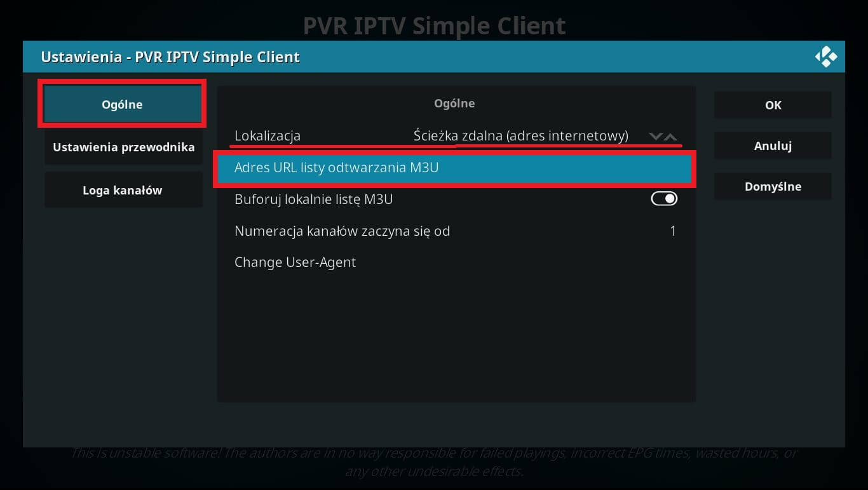Select next Lokalizacja option with down arrow
This screenshot has height=490, width=868.
[x=656, y=136]
